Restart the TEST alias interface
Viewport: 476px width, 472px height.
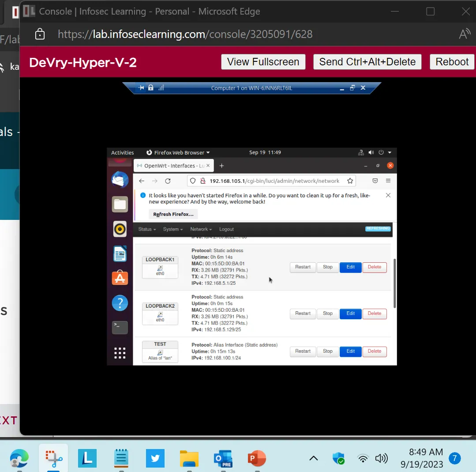303,351
